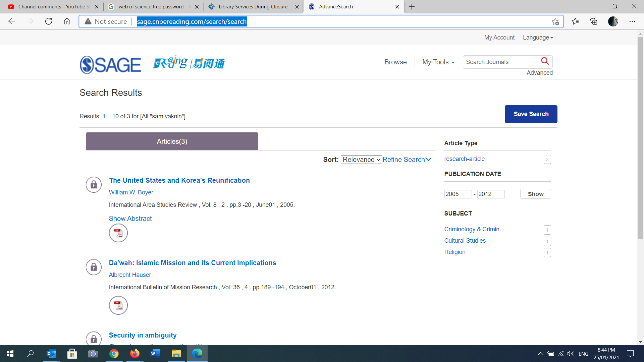
Task: Click the Save Search button
Action: [x=531, y=114]
